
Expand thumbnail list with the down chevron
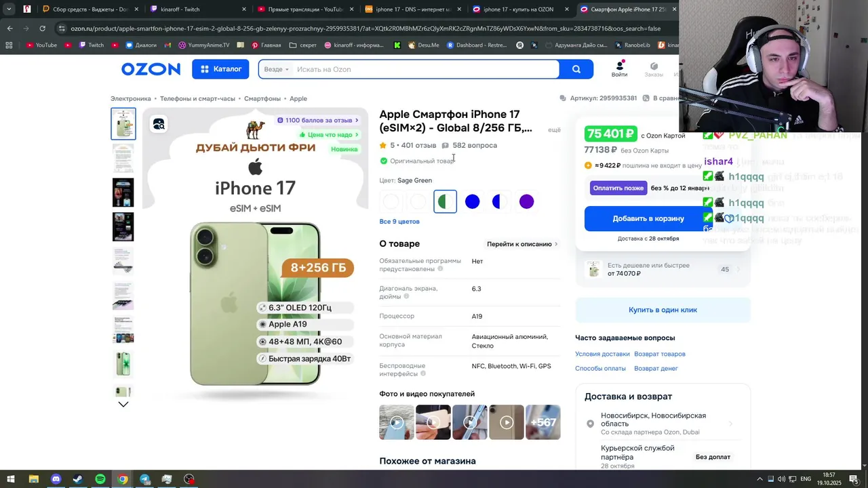point(123,404)
